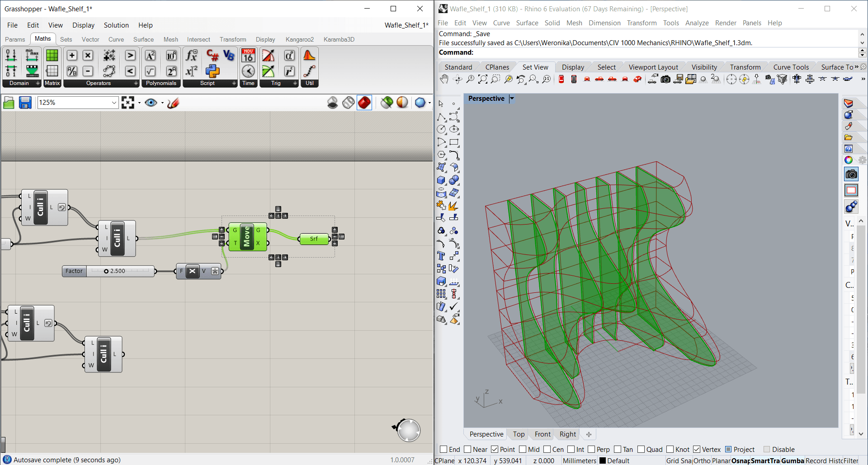The image size is (868, 465).
Task: Uncheck the Point osnap checkbox
Action: pos(495,449)
